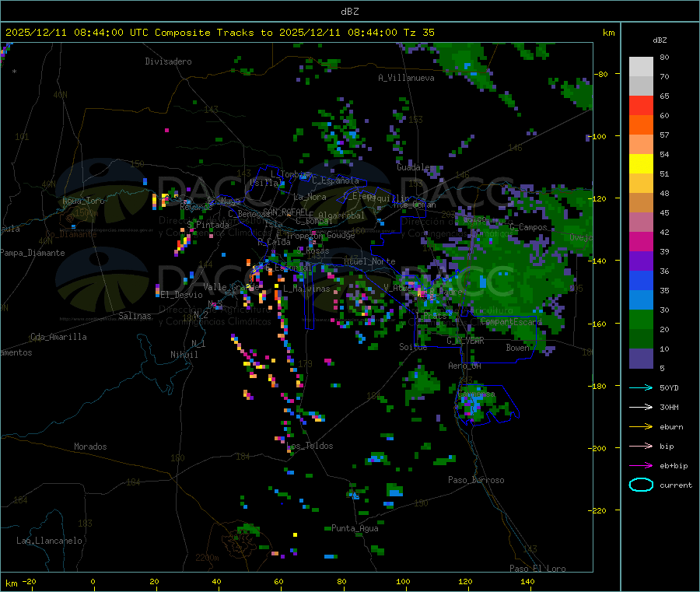700x592 pixels.
Task: Click the L_Malvinas map label
Action: pos(306,289)
